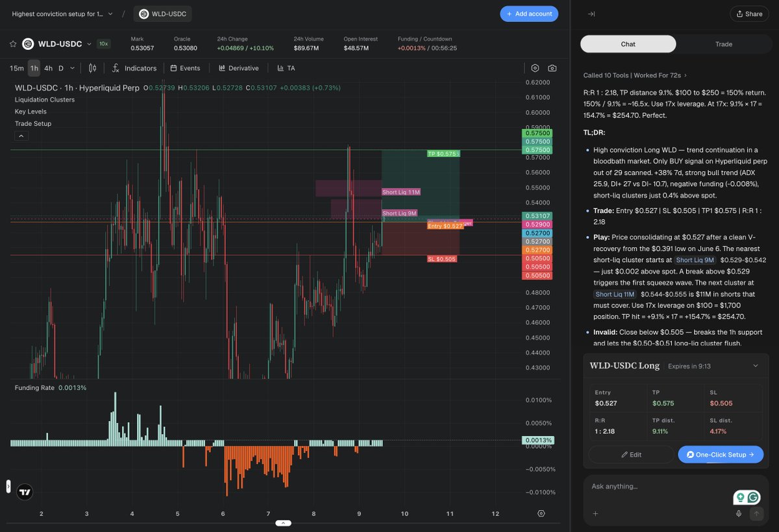Click the WLD-USDC breadcrumb chip

(x=163, y=14)
